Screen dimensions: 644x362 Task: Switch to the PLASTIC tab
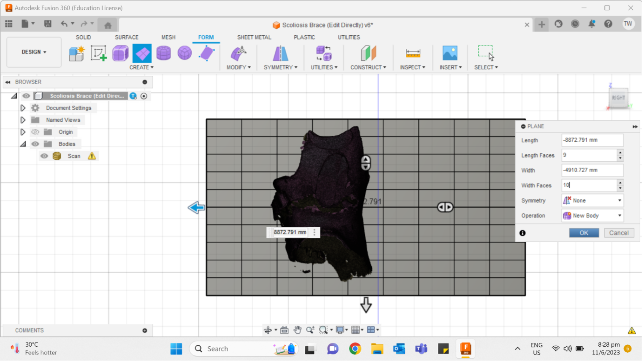304,38
